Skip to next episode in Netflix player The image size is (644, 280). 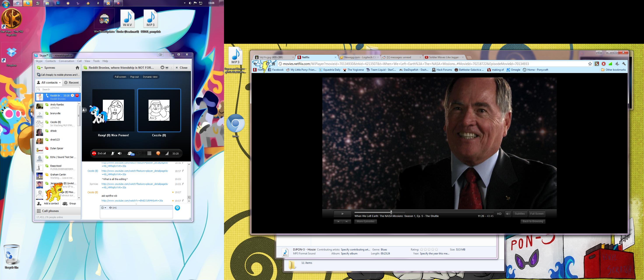347,222
